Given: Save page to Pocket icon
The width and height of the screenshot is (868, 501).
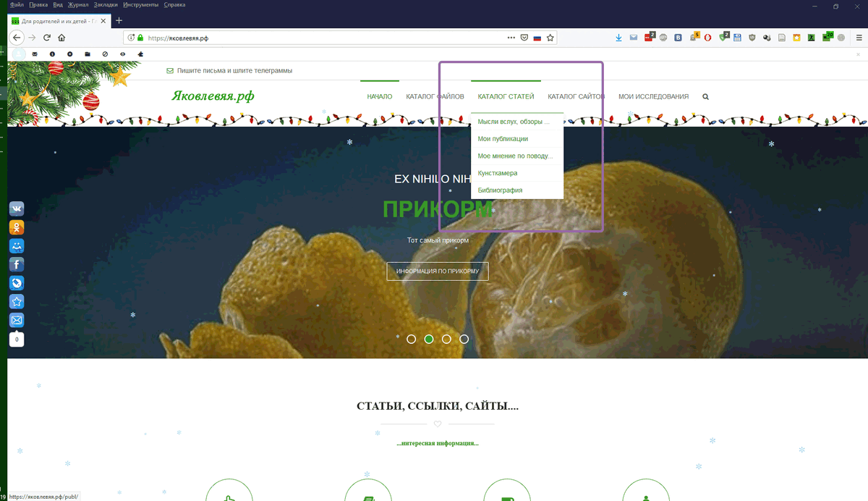Looking at the screenshot, I should click(524, 38).
